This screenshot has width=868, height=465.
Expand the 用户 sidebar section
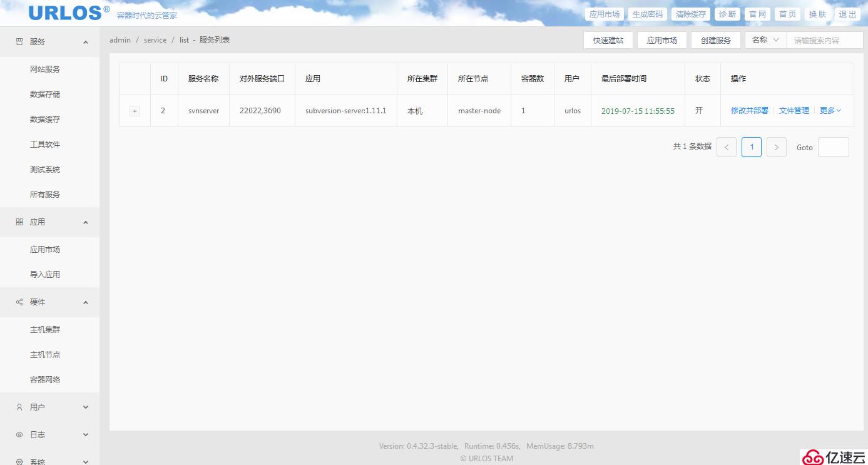pyautogui.click(x=86, y=407)
